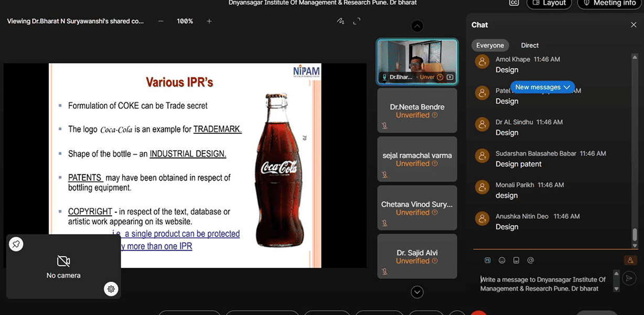Click Sudarshan Balasaheb Babar's avatar

[482, 156]
